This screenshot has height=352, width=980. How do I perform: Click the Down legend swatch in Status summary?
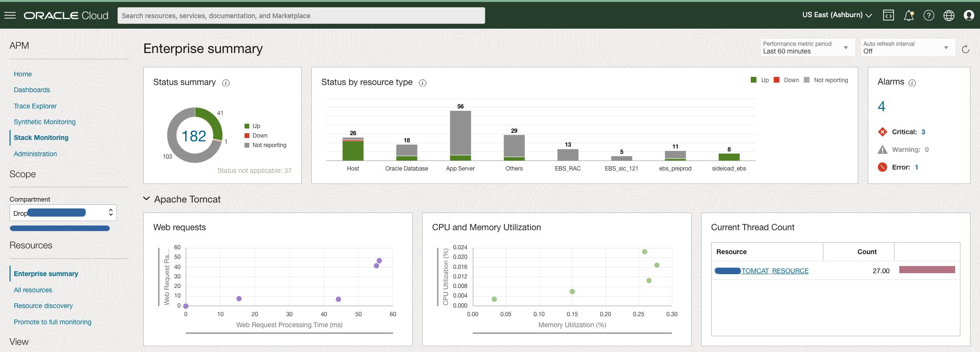(x=247, y=136)
